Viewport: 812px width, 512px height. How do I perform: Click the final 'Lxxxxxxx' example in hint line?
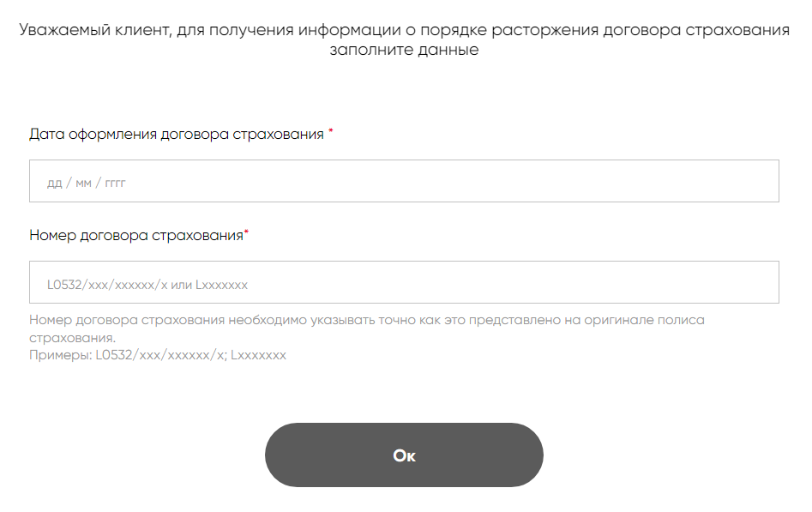click(258, 354)
